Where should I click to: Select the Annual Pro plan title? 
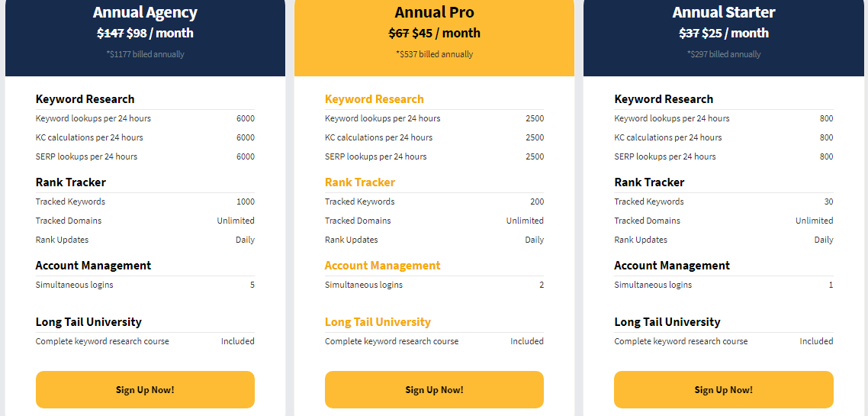[434, 13]
